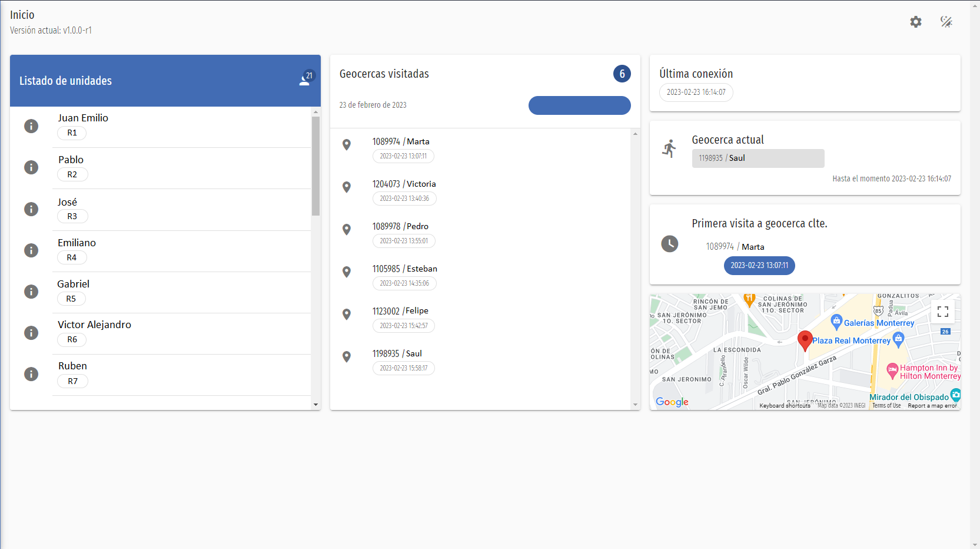Toggle the theme icon at top right
Screen dimensions: 980x549
(946, 22)
